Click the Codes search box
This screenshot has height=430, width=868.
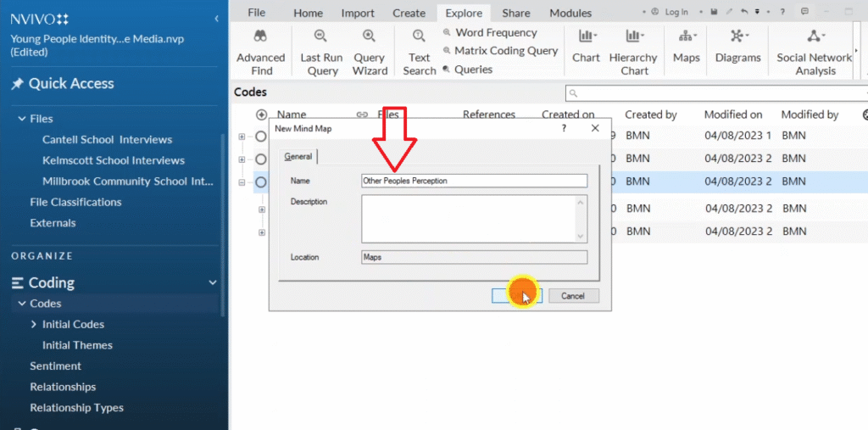[x=716, y=92]
